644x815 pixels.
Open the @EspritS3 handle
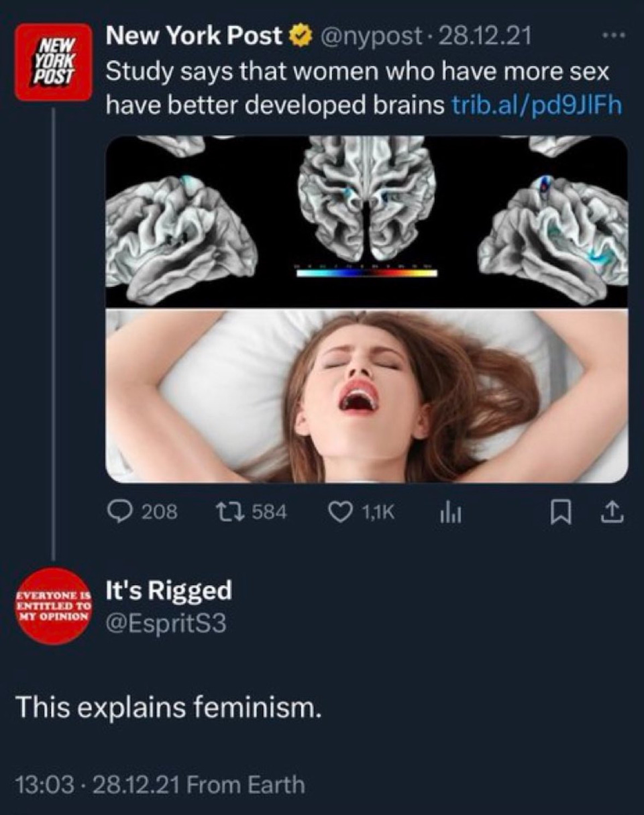coord(166,624)
